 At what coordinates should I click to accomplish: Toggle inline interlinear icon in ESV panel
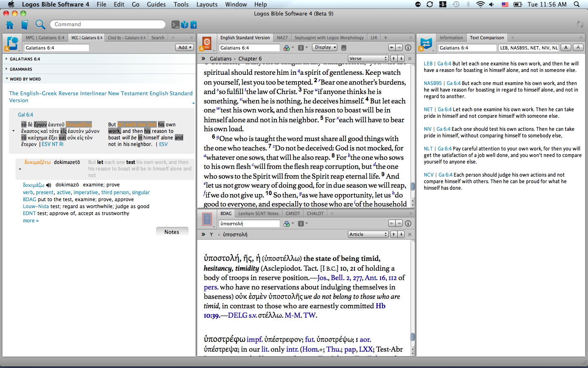tap(344, 48)
